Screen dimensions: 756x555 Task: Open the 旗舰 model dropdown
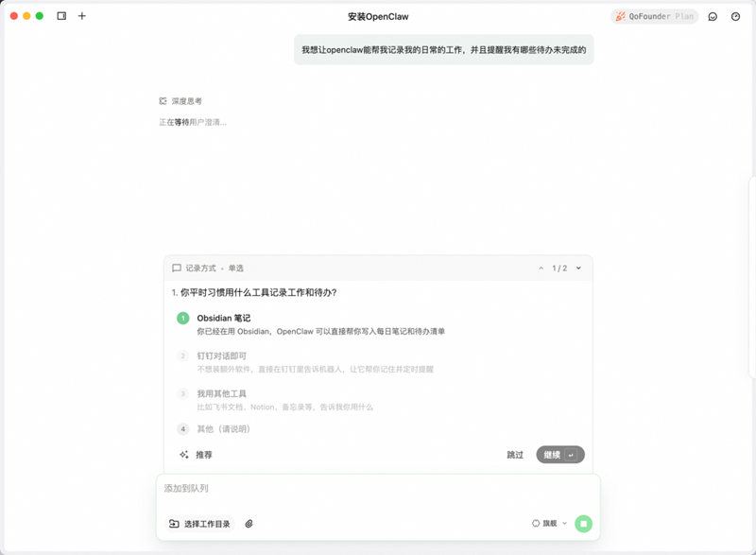(549, 523)
